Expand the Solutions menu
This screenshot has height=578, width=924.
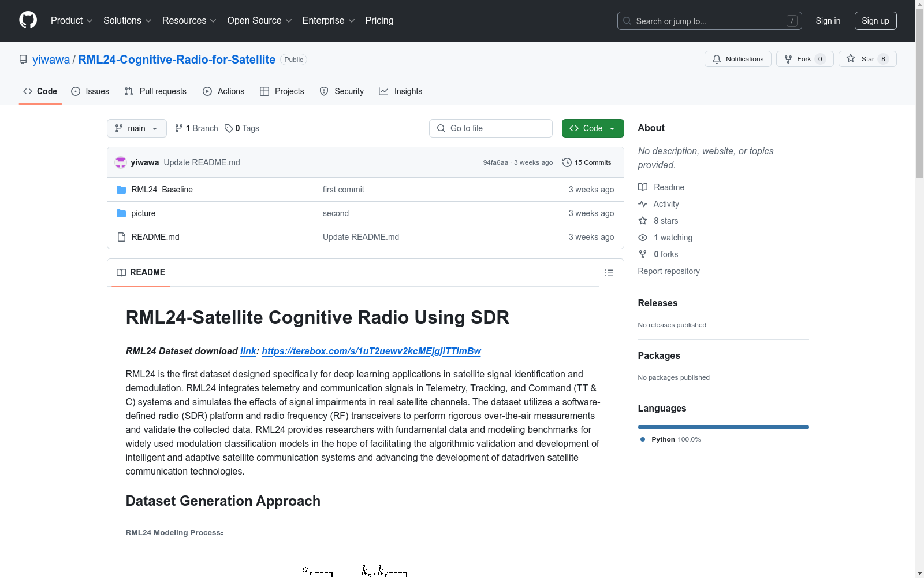pyautogui.click(x=128, y=20)
